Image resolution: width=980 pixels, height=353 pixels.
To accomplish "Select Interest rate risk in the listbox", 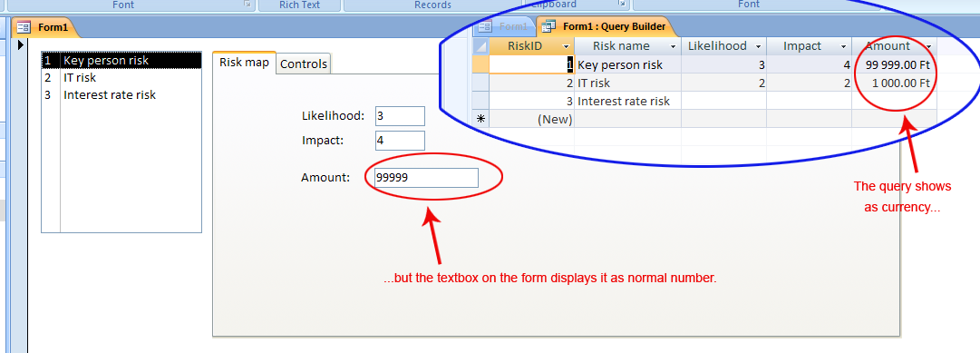I will coord(121,94).
